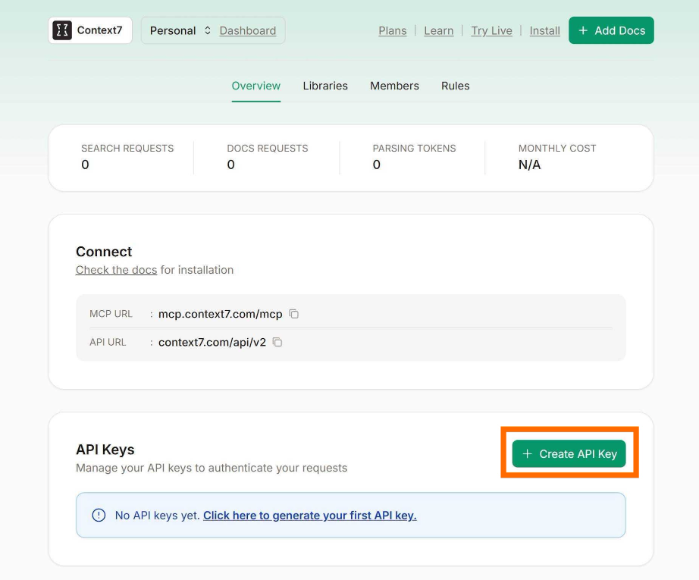Switch to the Overview tab
This screenshot has height=580, width=699.
coord(256,86)
